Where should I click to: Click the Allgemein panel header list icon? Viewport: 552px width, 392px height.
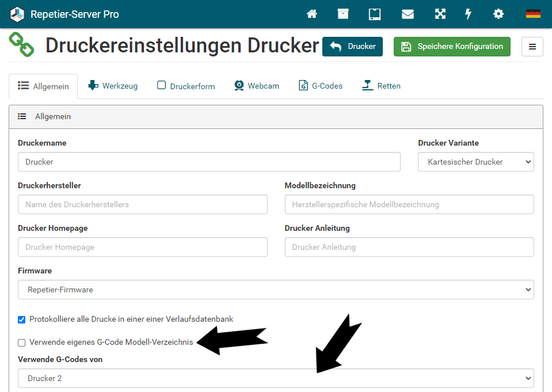tap(22, 116)
